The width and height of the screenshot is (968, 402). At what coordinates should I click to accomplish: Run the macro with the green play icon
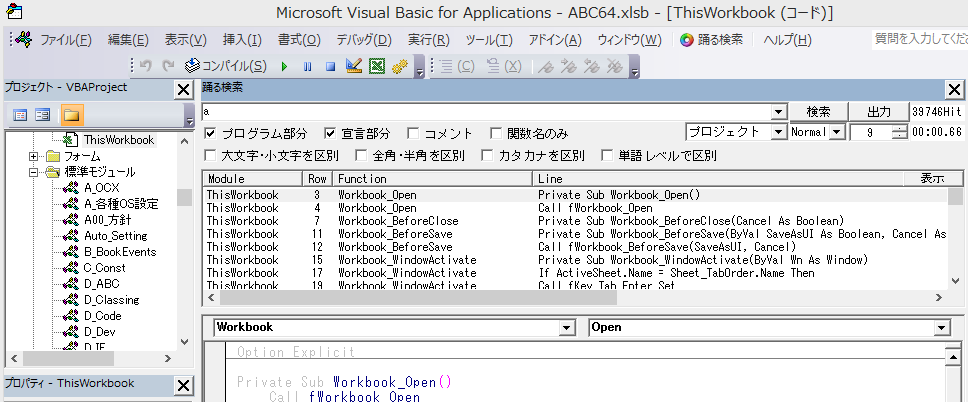tap(285, 67)
